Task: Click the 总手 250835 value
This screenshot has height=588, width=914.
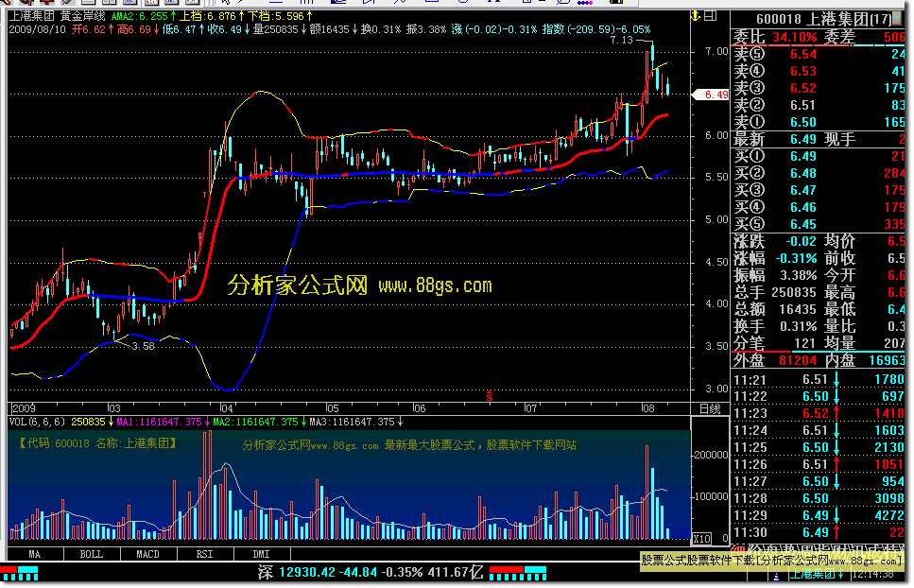Action: coord(794,292)
